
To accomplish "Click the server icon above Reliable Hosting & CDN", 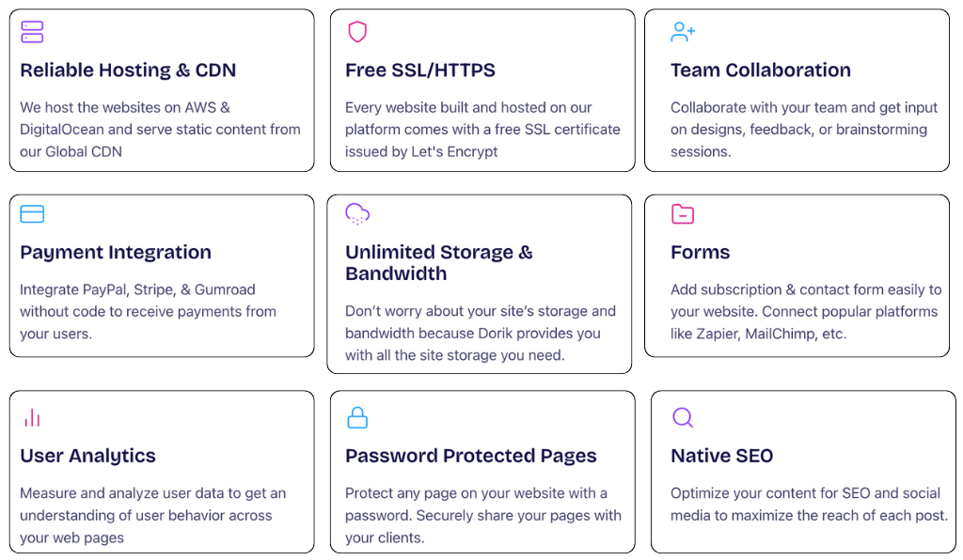I will point(32,32).
